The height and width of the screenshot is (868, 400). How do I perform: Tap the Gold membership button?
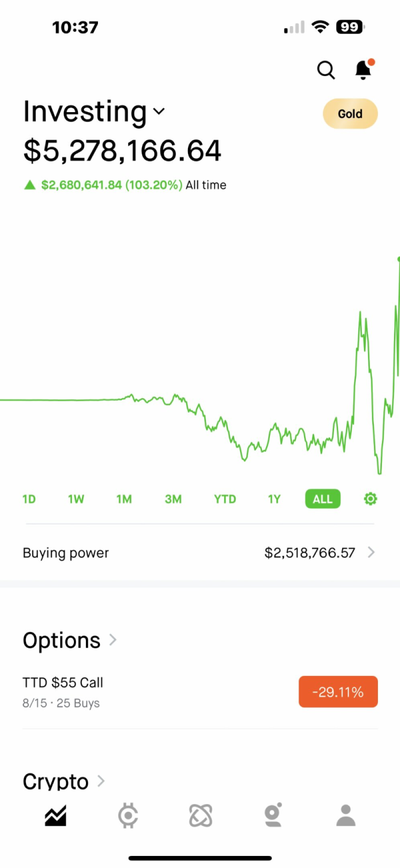click(350, 114)
